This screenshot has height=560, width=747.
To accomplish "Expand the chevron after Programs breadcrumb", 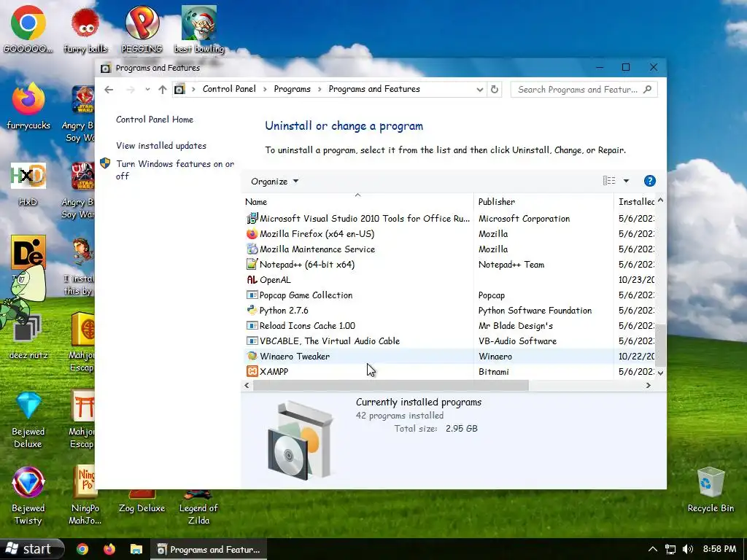I will pyautogui.click(x=320, y=89).
